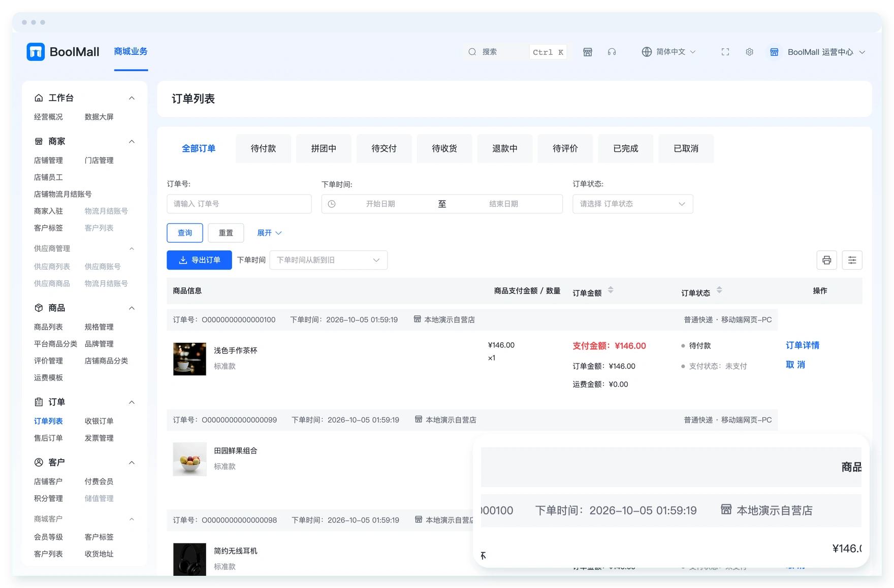Click the 导出订单 button
Image resolution: width=894 pixels, height=588 pixels.
tap(199, 260)
